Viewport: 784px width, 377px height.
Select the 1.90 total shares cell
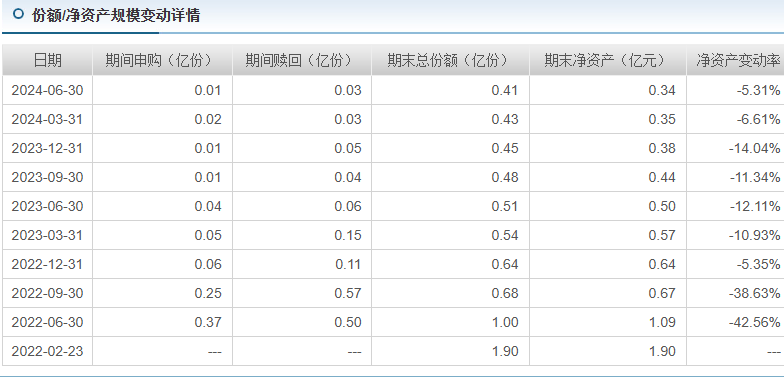point(450,352)
